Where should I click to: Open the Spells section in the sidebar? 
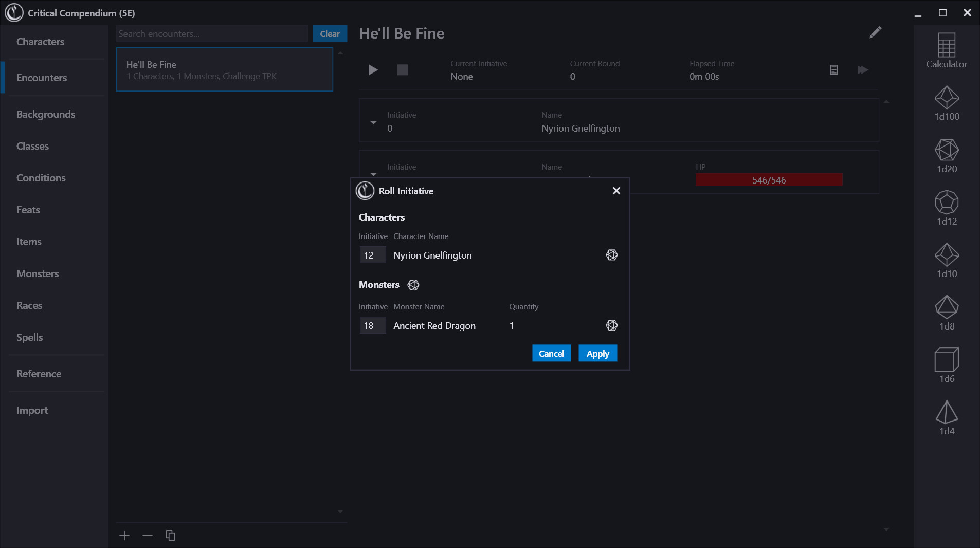(x=29, y=337)
